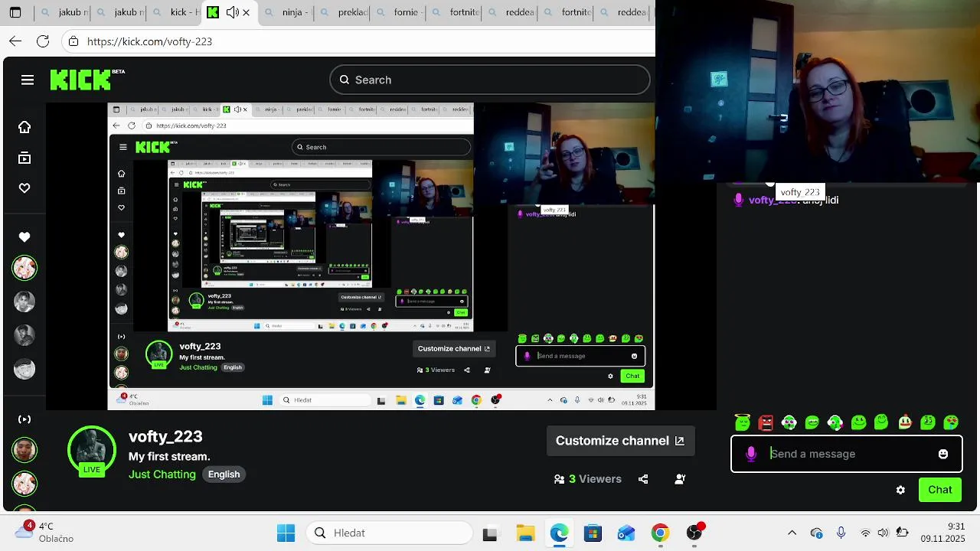Screen dimensions: 980x551
Task: Open OneDrive cloud tray icon
Action: (x=816, y=533)
